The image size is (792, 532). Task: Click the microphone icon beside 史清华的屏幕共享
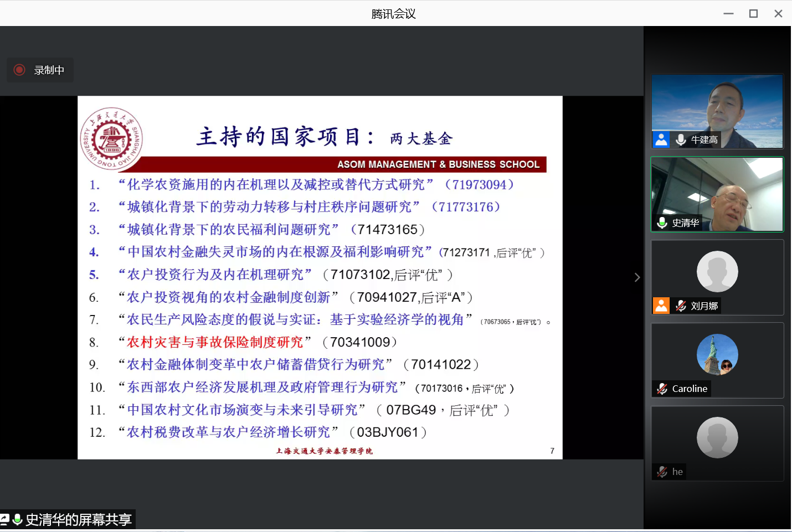coord(17,519)
